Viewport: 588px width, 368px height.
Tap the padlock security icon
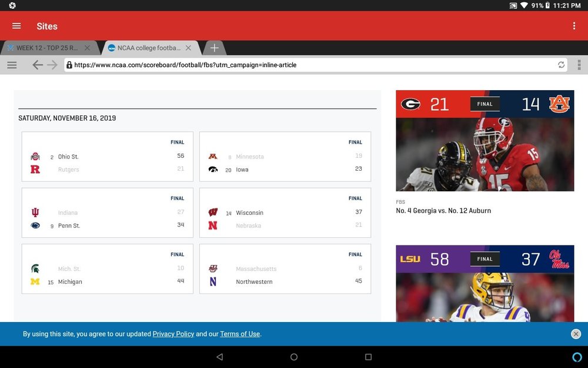pyautogui.click(x=69, y=65)
